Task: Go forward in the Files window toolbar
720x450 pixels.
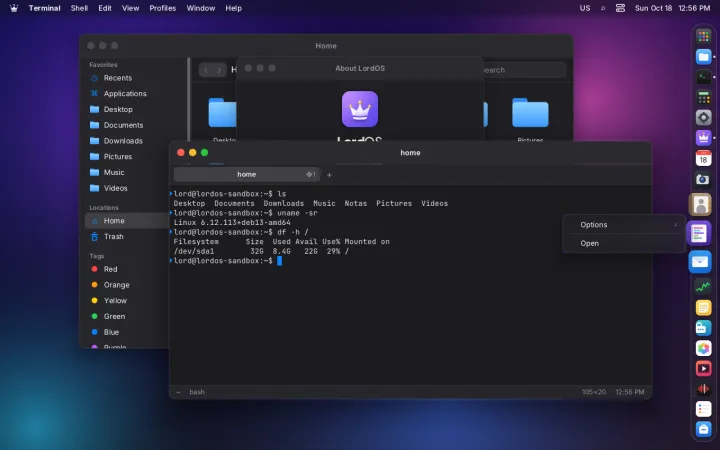Action: tap(219, 70)
